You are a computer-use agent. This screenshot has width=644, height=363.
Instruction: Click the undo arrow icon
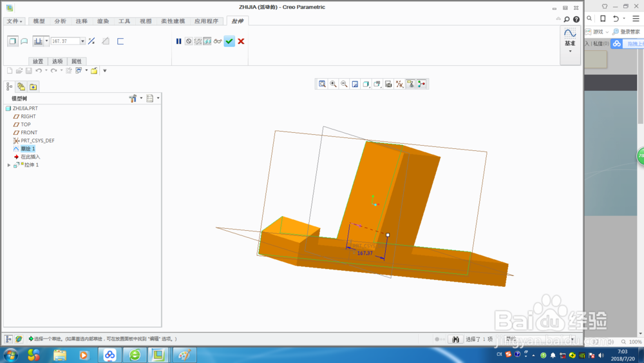(x=39, y=71)
